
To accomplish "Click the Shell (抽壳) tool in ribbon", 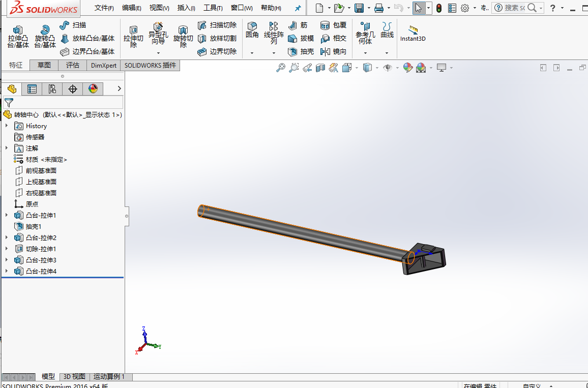I will click(301, 51).
